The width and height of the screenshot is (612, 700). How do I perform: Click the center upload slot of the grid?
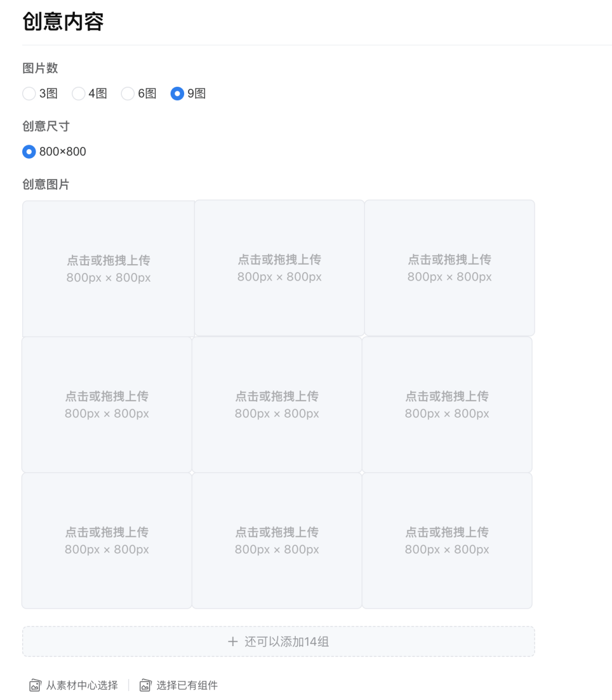point(277,405)
